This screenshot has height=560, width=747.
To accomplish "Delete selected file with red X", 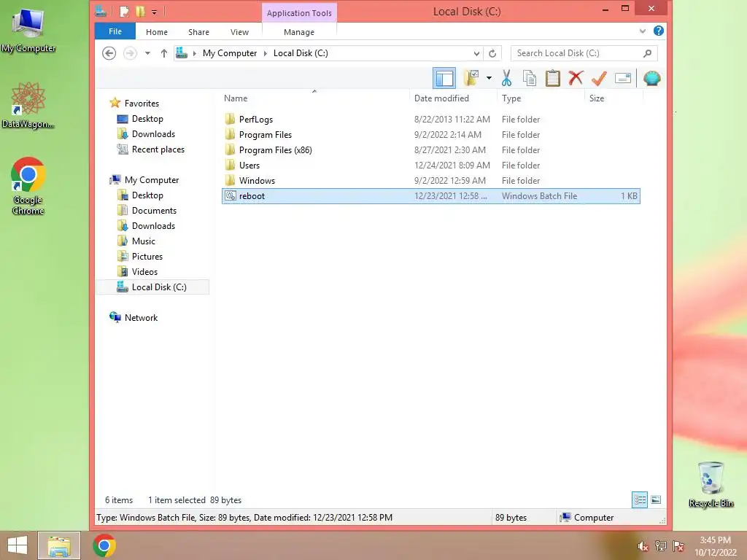I will point(576,77).
